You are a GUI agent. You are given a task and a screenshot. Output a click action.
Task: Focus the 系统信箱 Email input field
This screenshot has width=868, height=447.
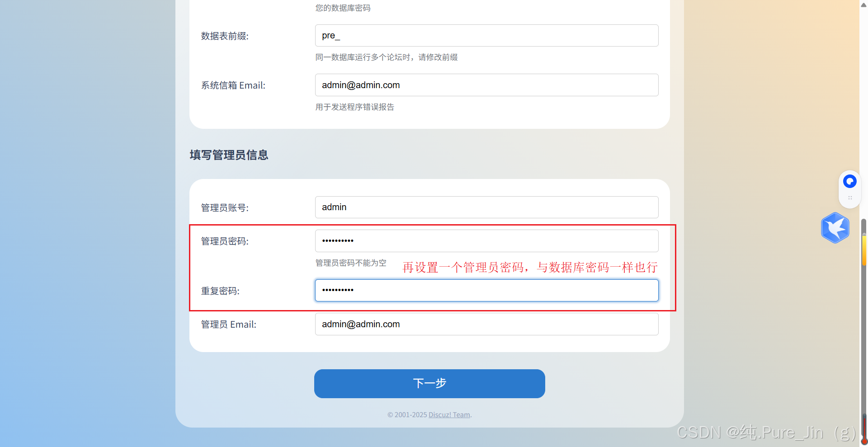point(486,85)
